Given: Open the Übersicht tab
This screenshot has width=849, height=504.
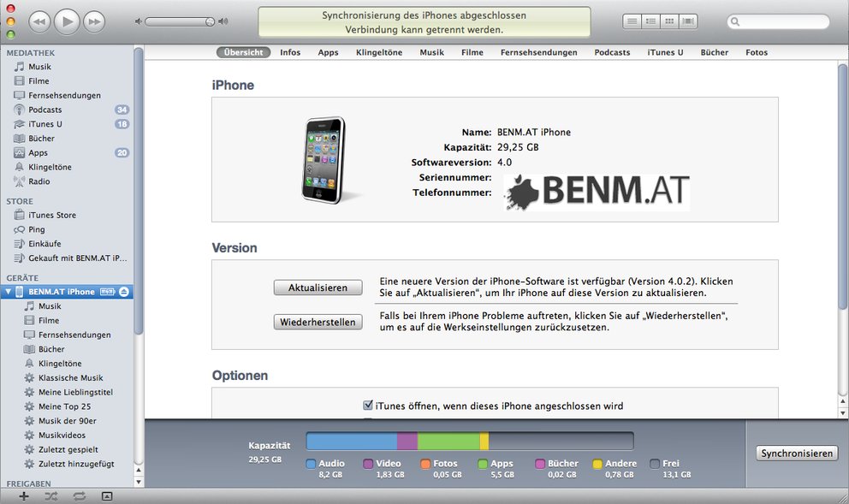Looking at the screenshot, I should click(244, 52).
